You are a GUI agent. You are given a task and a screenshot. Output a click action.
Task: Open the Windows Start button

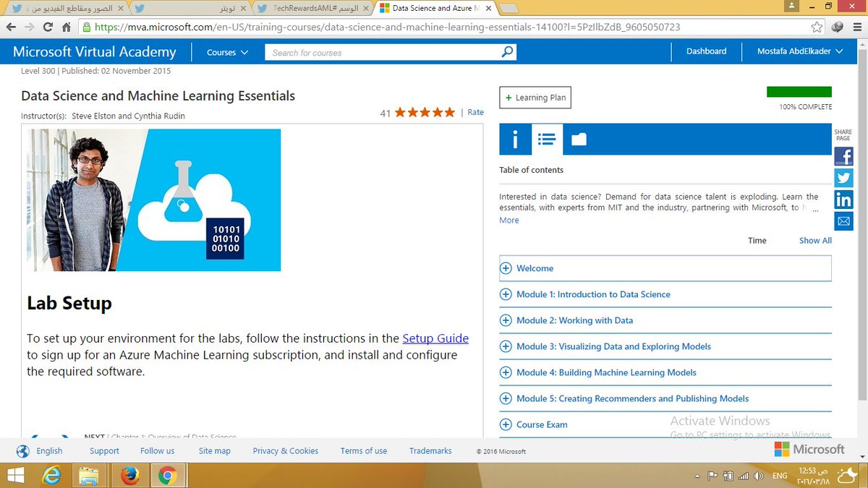pyautogui.click(x=14, y=476)
